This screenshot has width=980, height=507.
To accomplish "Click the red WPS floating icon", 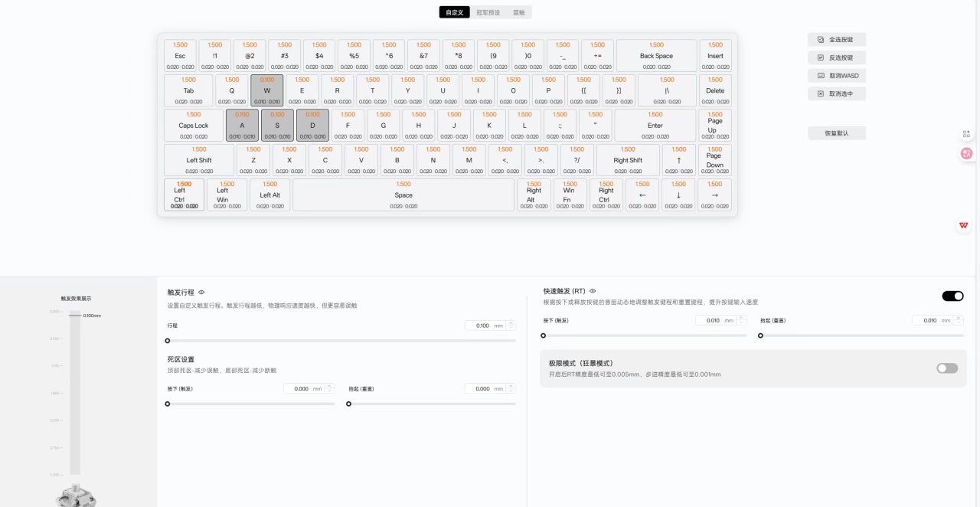I will 964,225.
